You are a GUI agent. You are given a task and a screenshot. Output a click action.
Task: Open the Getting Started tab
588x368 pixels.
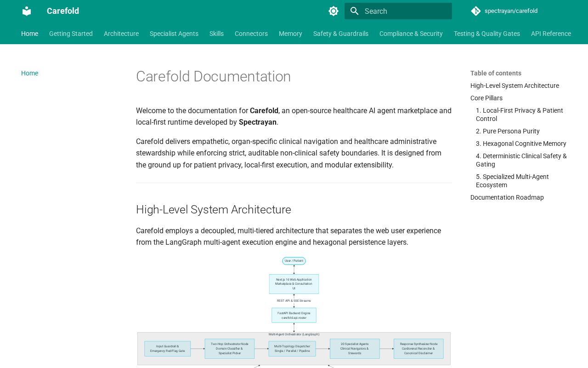pyautogui.click(x=71, y=34)
